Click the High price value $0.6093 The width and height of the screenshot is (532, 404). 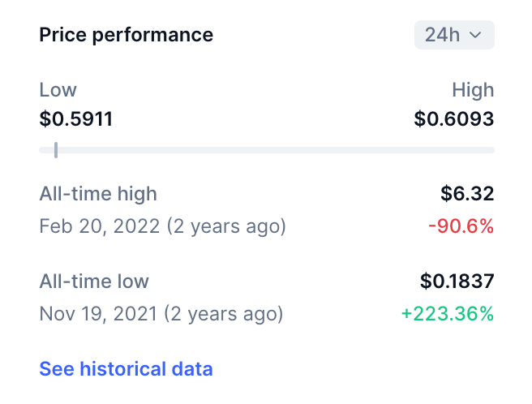(454, 120)
